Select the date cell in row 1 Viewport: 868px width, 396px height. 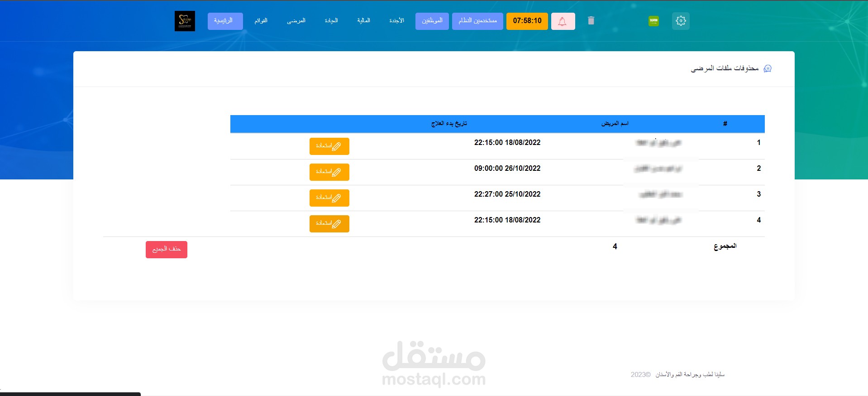[x=507, y=143]
